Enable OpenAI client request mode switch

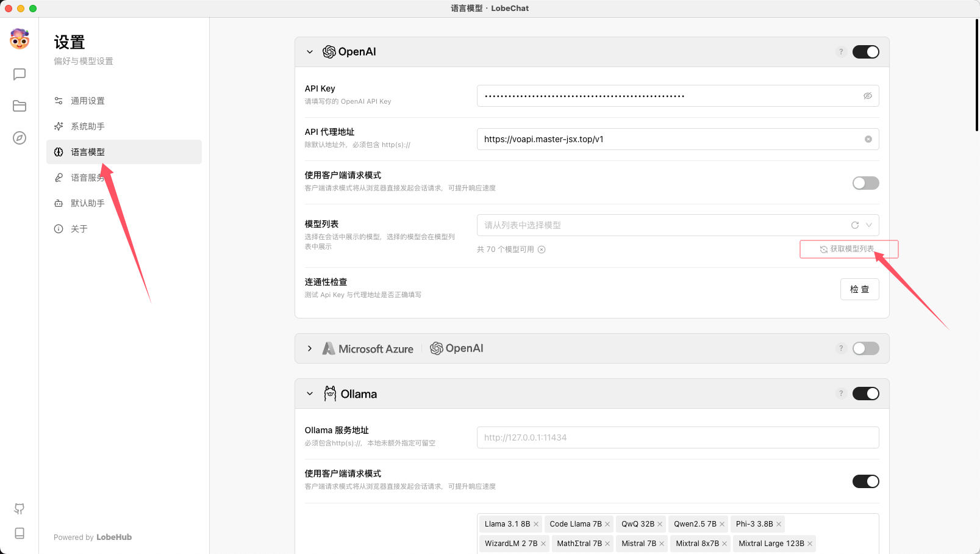point(866,183)
